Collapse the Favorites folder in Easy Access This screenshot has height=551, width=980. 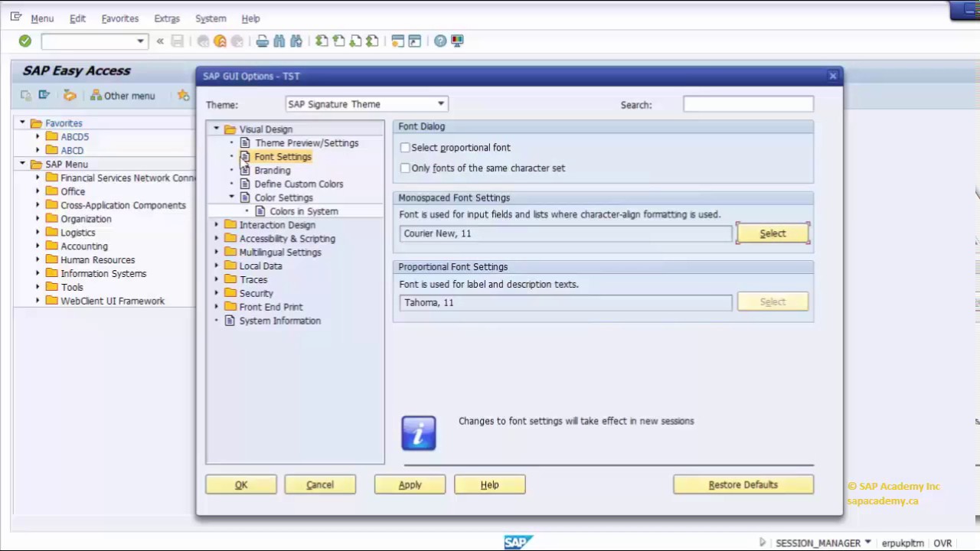click(22, 122)
